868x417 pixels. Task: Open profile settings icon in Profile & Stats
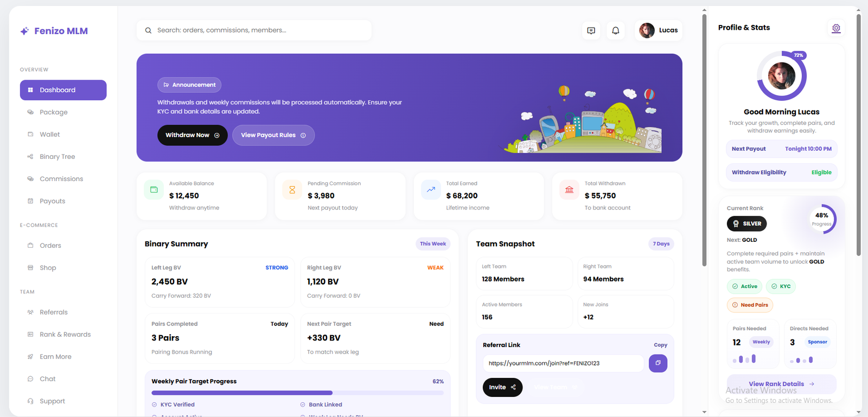tap(836, 28)
